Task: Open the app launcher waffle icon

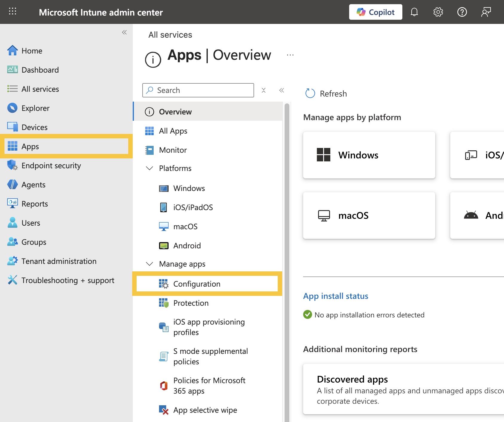Action: [x=13, y=12]
